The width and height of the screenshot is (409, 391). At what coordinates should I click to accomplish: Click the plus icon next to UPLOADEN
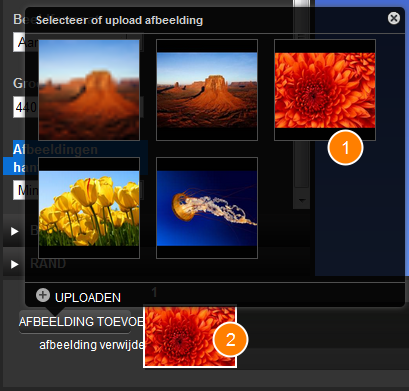tap(43, 295)
